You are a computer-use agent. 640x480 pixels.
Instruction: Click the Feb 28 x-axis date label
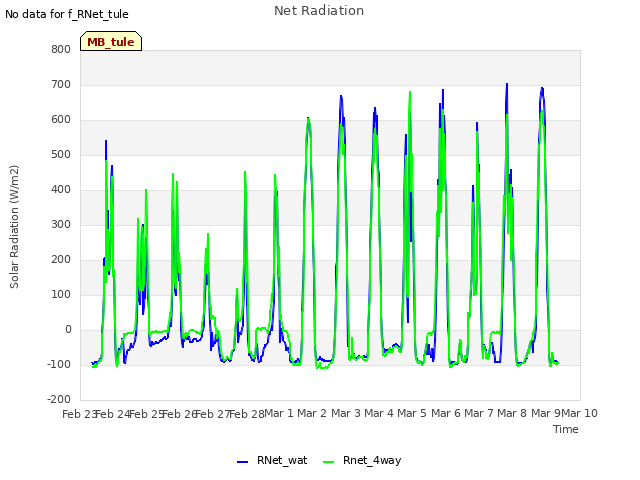click(x=246, y=414)
